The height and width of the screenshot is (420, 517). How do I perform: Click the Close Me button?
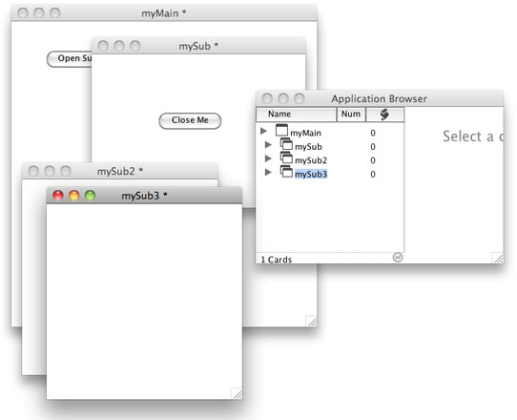coord(190,121)
